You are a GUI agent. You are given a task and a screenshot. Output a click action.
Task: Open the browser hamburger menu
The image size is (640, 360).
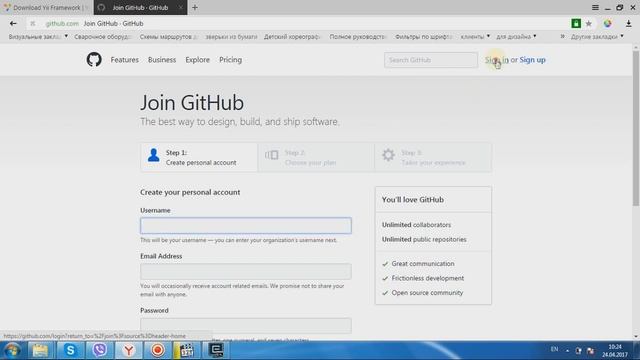click(595, 7)
